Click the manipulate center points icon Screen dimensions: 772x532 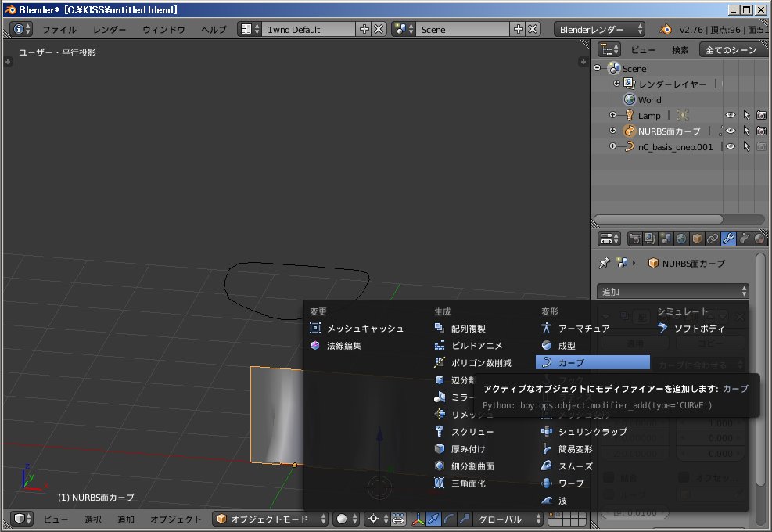point(398,519)
